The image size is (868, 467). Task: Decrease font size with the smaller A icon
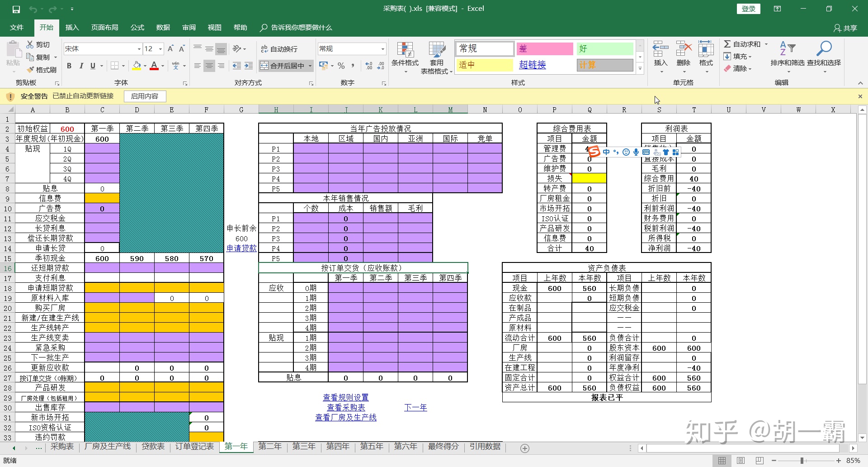(182, 48)
